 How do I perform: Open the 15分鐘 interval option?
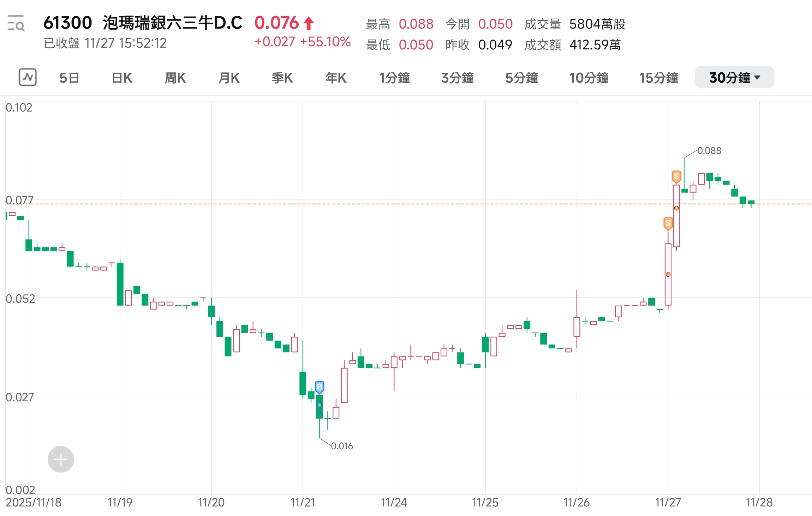coord(658,78)
